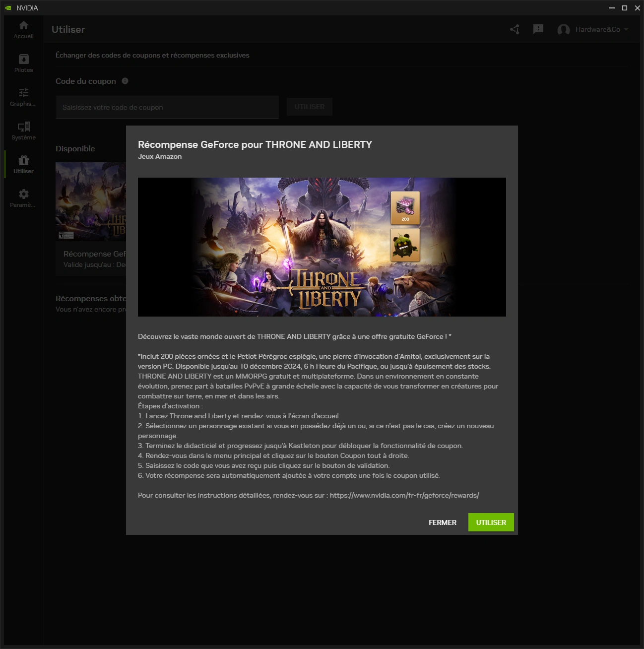Click step 1 Lancez Throne and Liberty

pyautogui.click(x=239, y=416)
